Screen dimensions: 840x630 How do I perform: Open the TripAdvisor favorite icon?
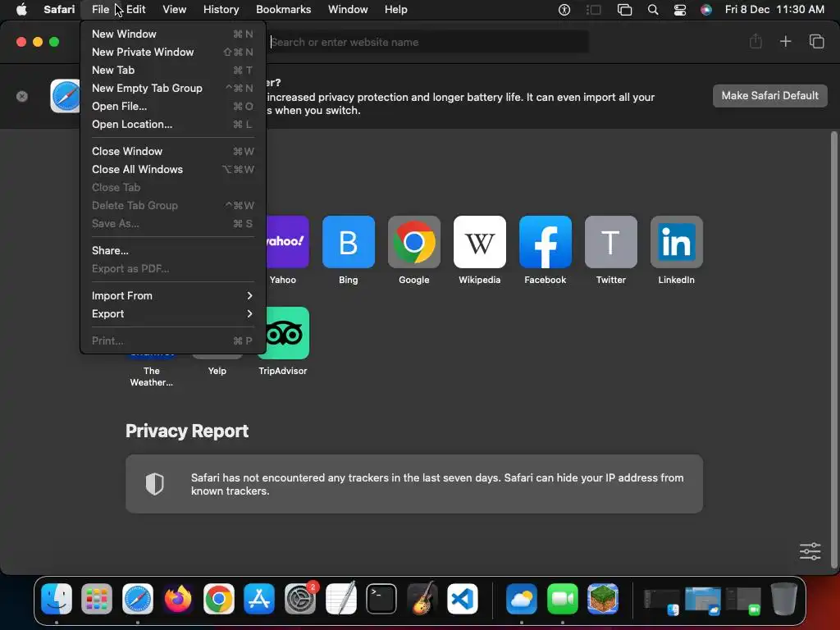point(288,333)
